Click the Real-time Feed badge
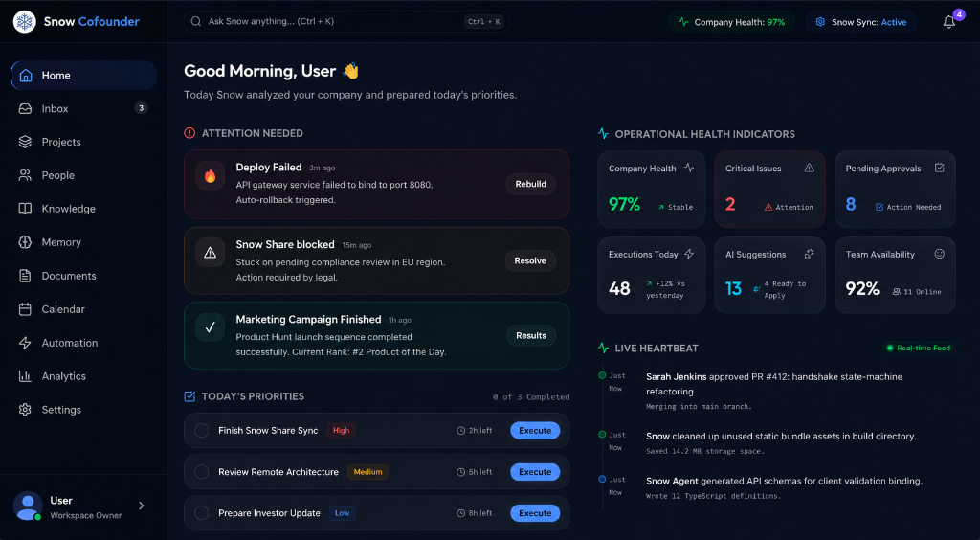 tap(918, 349)
